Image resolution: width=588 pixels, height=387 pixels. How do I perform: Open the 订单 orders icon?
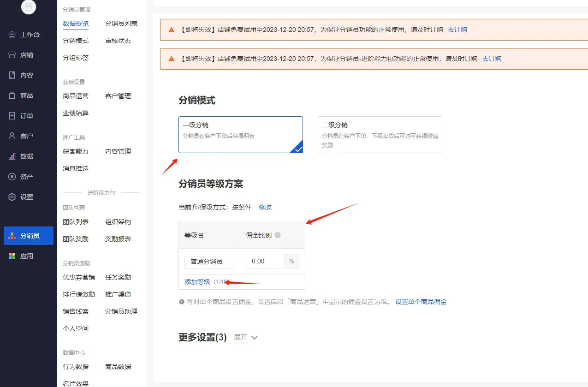[x=12, y=116]
